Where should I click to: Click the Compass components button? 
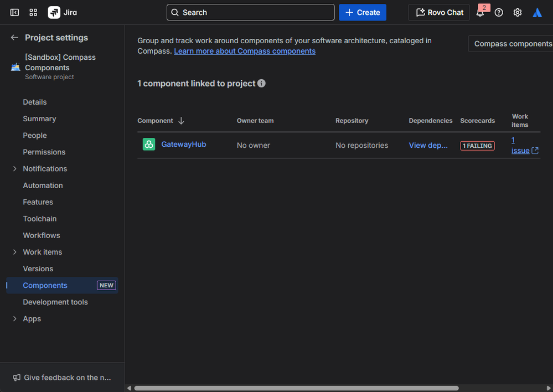(510, 43)
